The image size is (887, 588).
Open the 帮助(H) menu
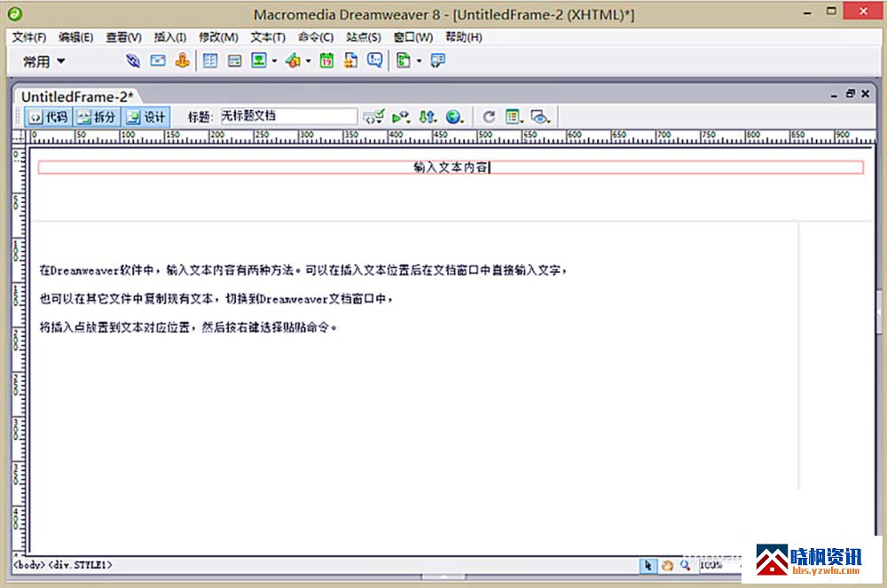tap(464, 37)
